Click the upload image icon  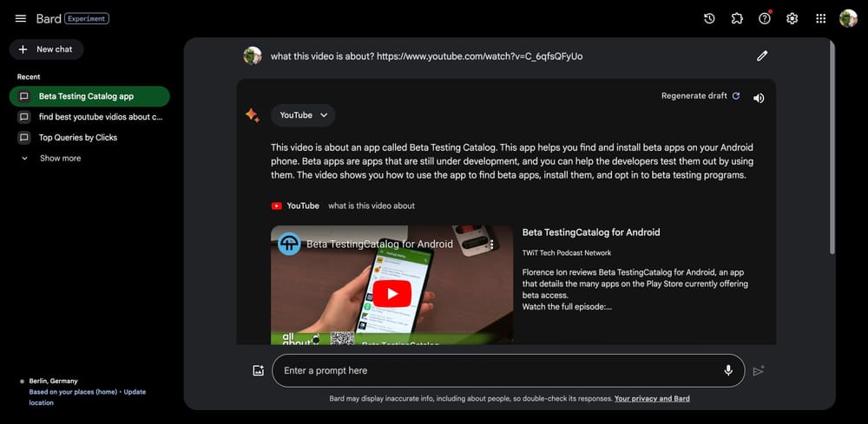click(258, 370)
